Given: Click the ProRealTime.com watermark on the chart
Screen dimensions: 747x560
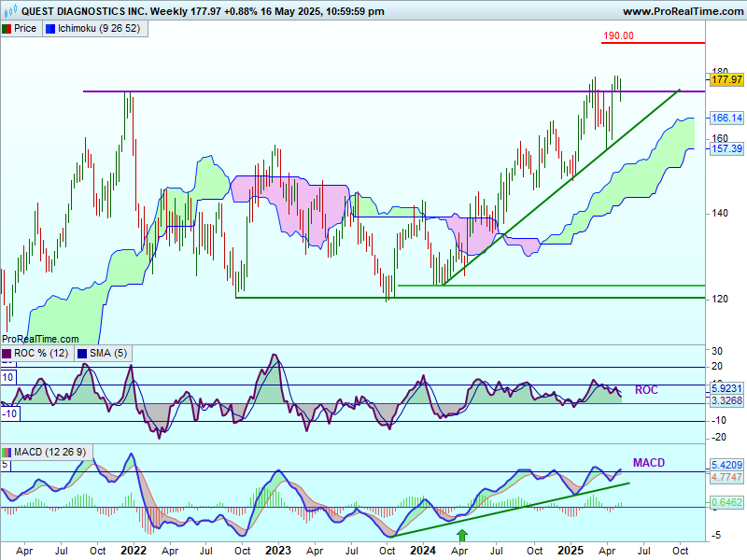Looking at the screenshot, I should click(37, 338).
